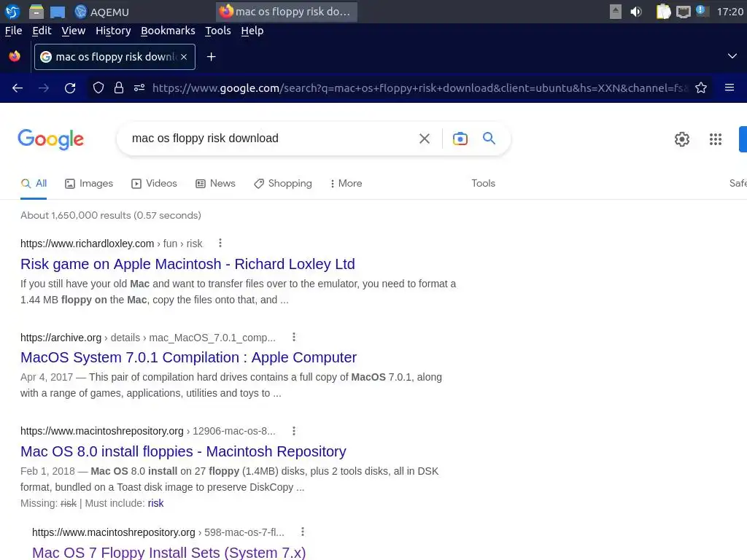
Task: Open 'Mac OS 8.0 install floppies' result
Action: pos(183,451)
